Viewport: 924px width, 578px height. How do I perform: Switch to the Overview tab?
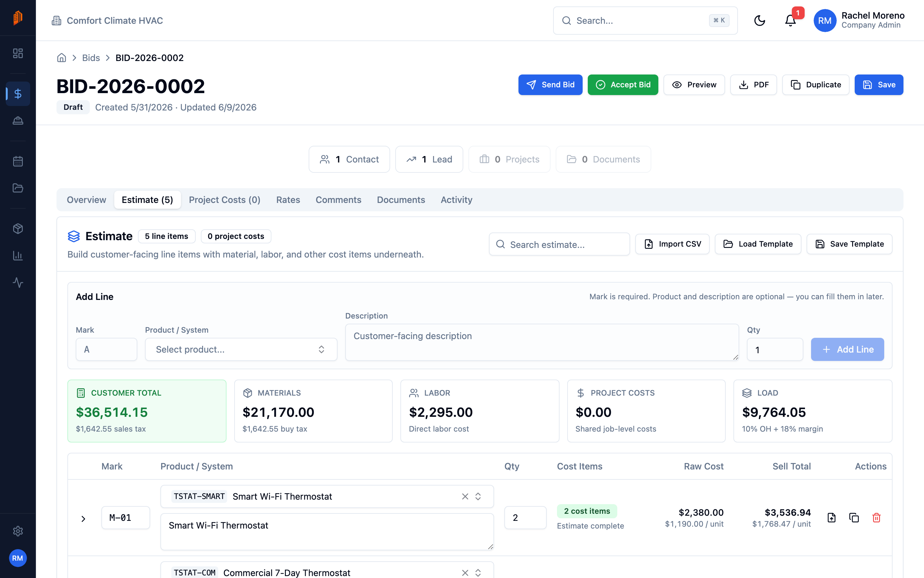tap(86, 199)
